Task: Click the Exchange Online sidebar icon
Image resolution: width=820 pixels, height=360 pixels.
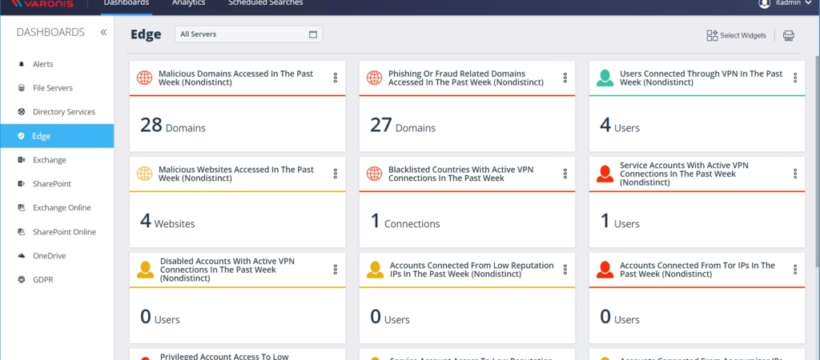Action: 21,208
